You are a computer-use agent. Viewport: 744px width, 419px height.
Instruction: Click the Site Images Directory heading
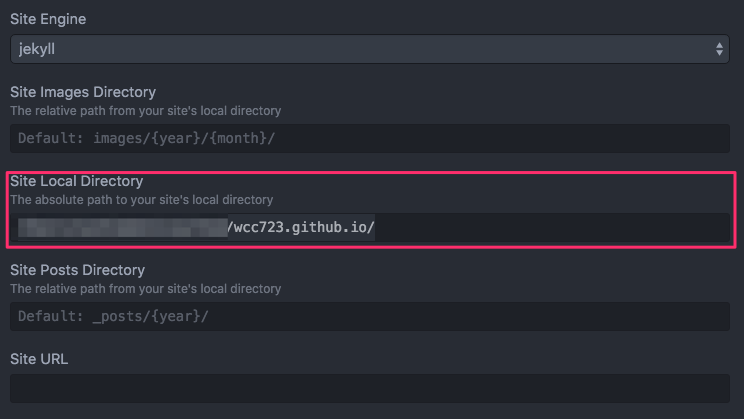[83, 92]
